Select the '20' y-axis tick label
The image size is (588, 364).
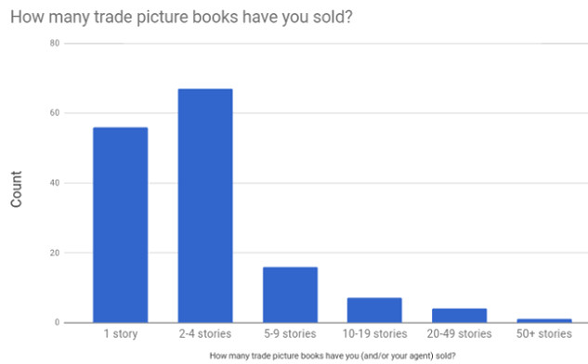pos(55,253)
